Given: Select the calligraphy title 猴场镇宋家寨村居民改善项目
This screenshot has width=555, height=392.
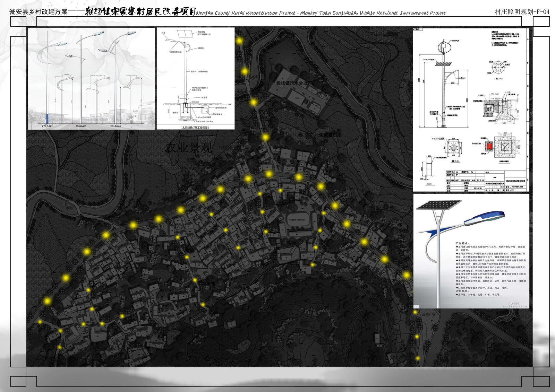Looking at the screenshot, I should click(140, 11).
